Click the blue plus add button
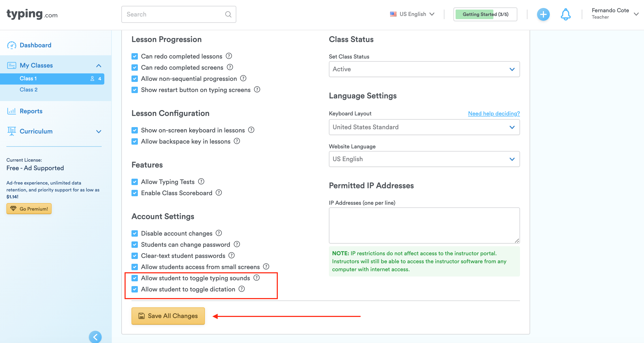This screenshot has width=644, height=343. [543, 14]
